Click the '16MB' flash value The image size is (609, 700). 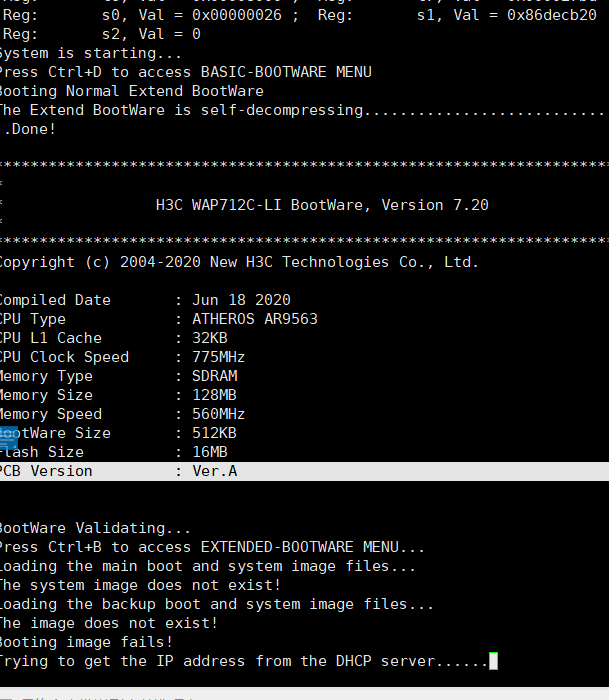click(210, 453)
